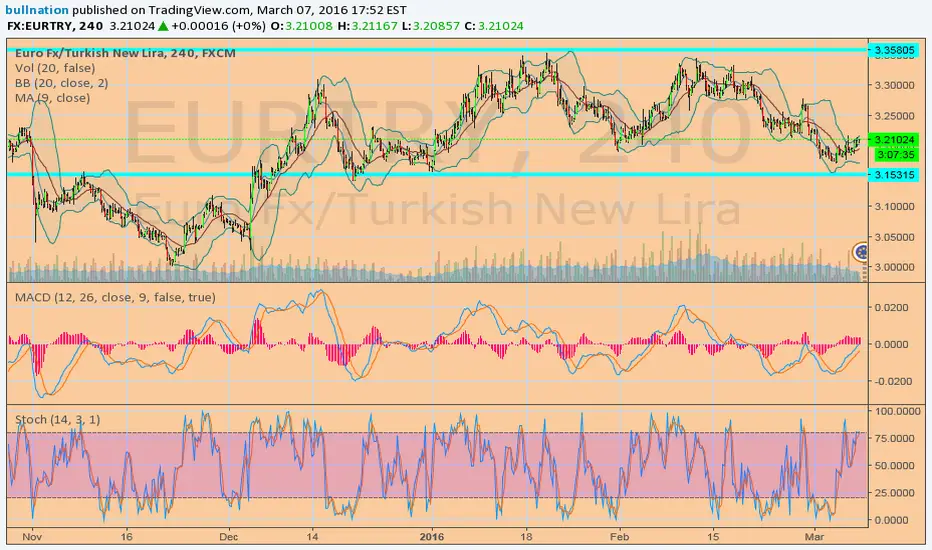This screenshot has width=932, height=550.
Task: Click the Mar label on the time axis
Action: click(x=814, y=537)
